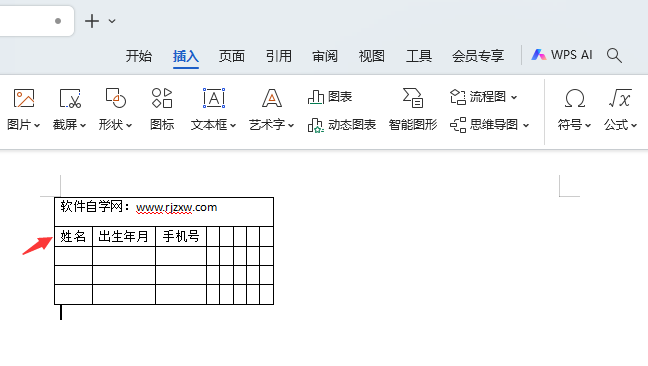Switch to the 工具 Tools tab
648x366 pixels.
419,56
